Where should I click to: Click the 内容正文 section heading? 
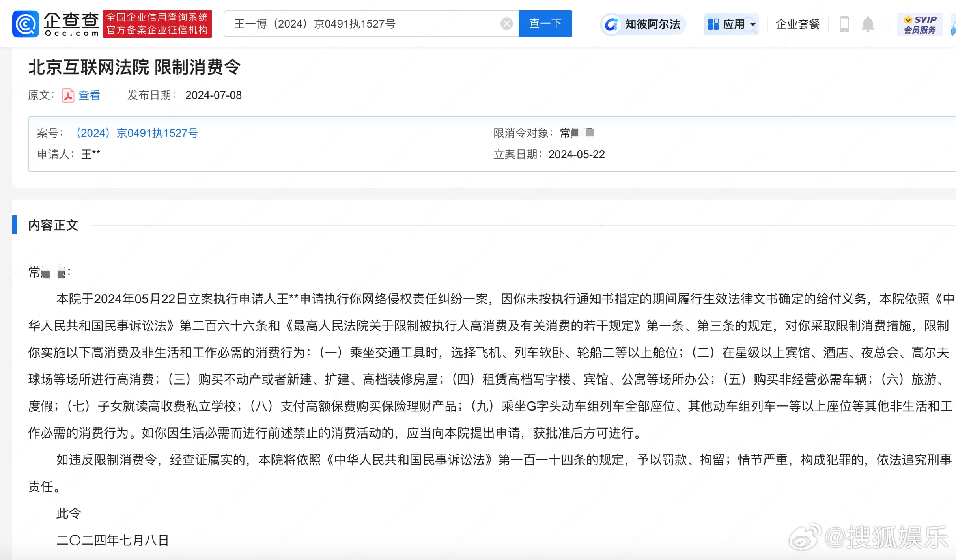coord(53,225)
